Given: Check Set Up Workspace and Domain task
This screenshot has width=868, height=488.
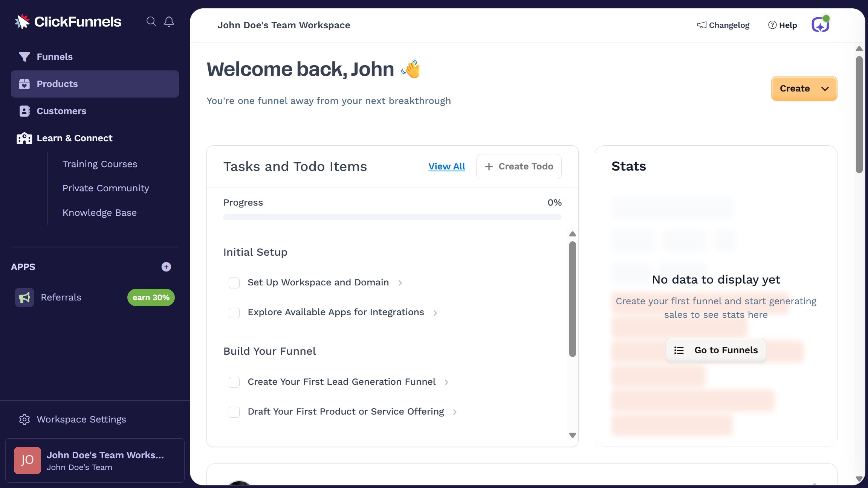Looking at the screenshot, I should coord(234,283).
